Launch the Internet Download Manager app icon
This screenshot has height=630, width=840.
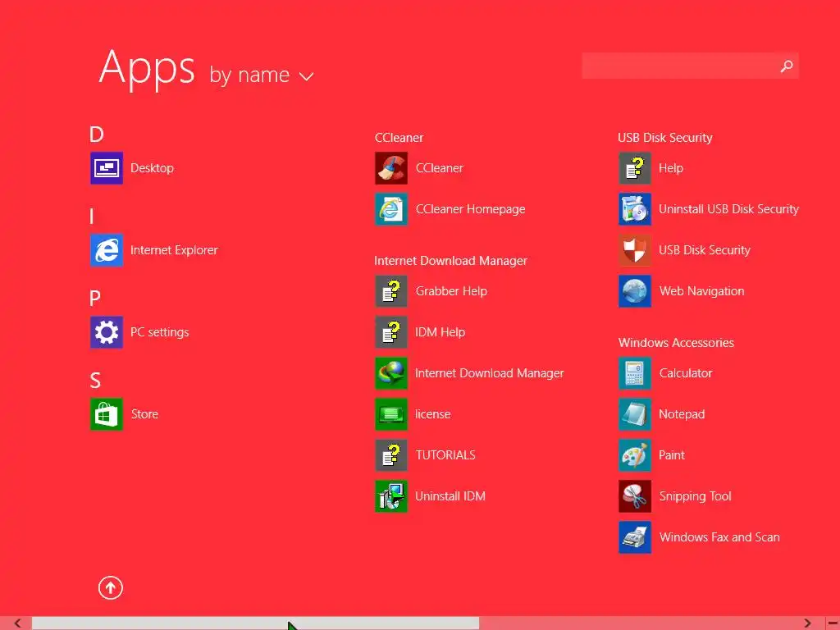pyautogui.click(x=391, y=373)
